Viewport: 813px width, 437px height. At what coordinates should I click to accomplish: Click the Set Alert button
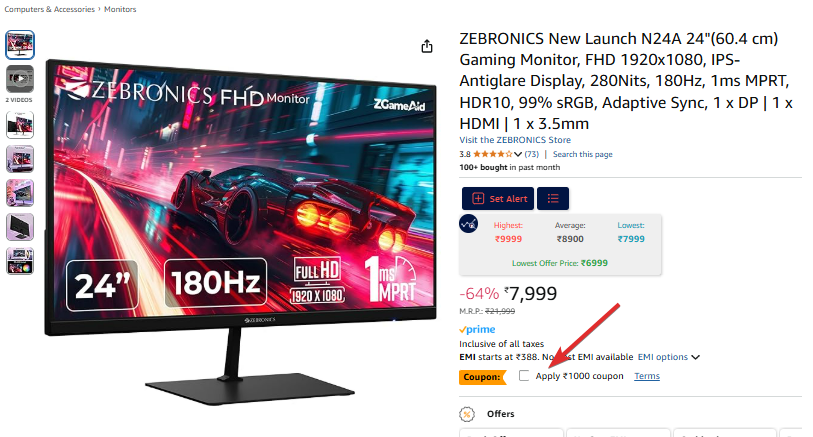pos(498,199)
